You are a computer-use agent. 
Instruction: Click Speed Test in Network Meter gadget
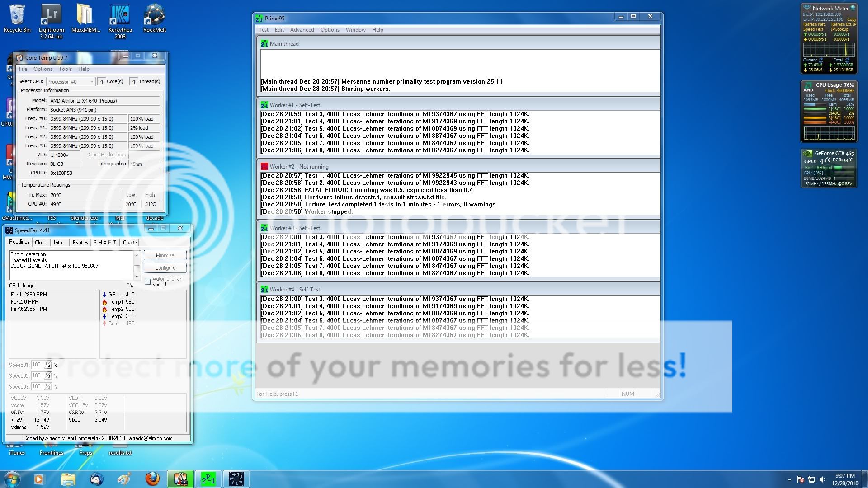pyautogui.click(x=813, y=29)
